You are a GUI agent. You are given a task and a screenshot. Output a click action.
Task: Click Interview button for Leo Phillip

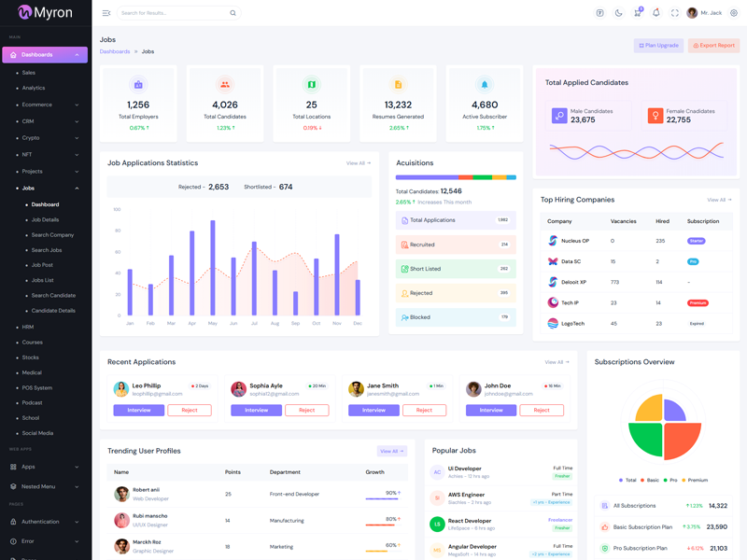pyautogui.click(x=138, y=410)
